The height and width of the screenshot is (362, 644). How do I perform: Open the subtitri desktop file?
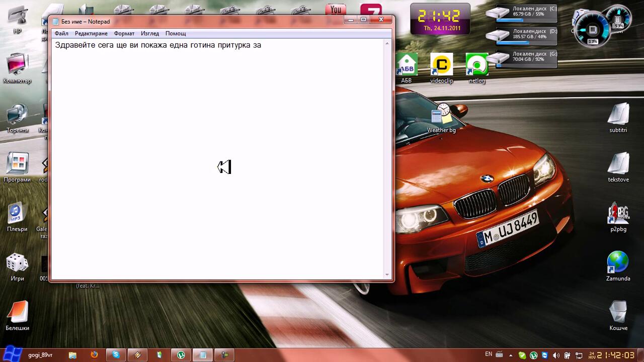pyautogui.click(x=618, y=114)
